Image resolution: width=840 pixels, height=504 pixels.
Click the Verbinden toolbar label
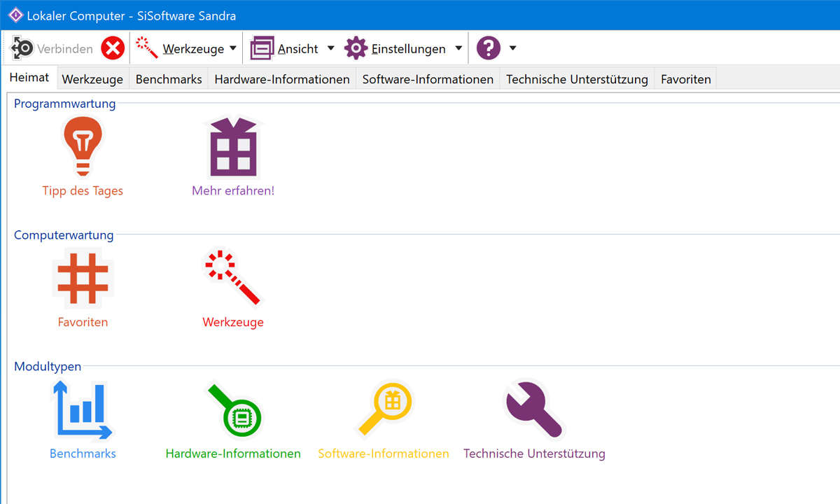(x=65, y=49)
